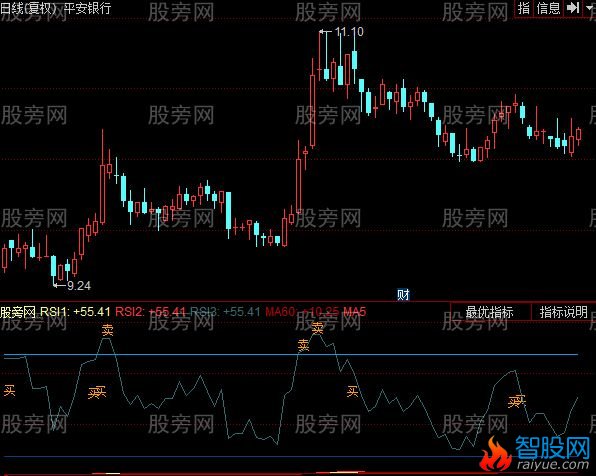The height and width of the screenshot is (476, 596).
Task: Open 最优指标 tab
Action: [x=490, y=312]
